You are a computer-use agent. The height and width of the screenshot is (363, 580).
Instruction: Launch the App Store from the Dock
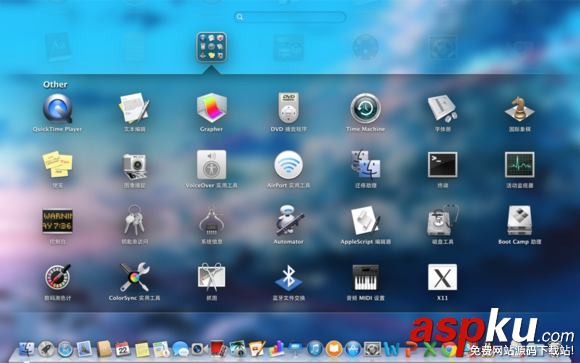click(x=353, y=349)
